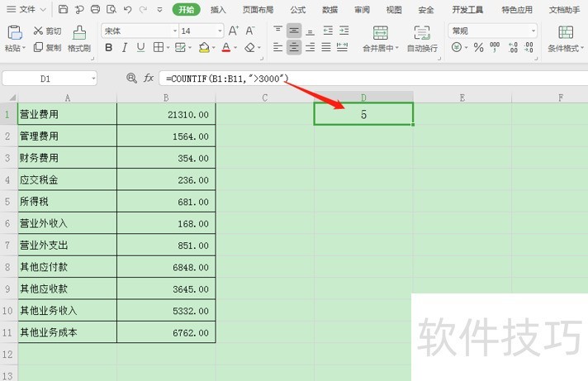588x381 pixels.
Task: Toggle Bold formatting
Action: click(x=109, y=47)
